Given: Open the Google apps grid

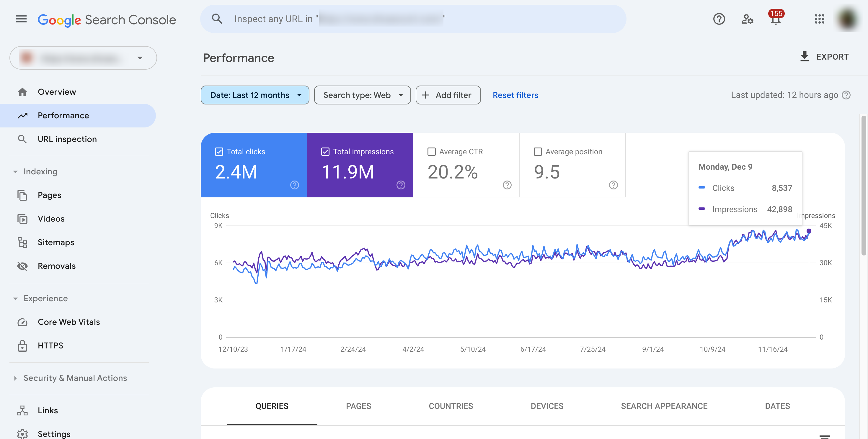Looking at the screenshot, I should pos(819,19).
